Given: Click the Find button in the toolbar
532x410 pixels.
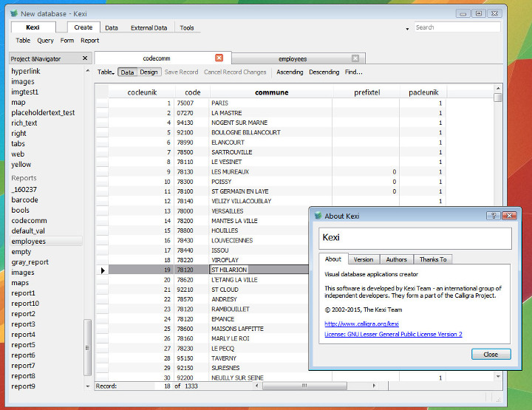Looking at the screenshot, I should 353,72.
